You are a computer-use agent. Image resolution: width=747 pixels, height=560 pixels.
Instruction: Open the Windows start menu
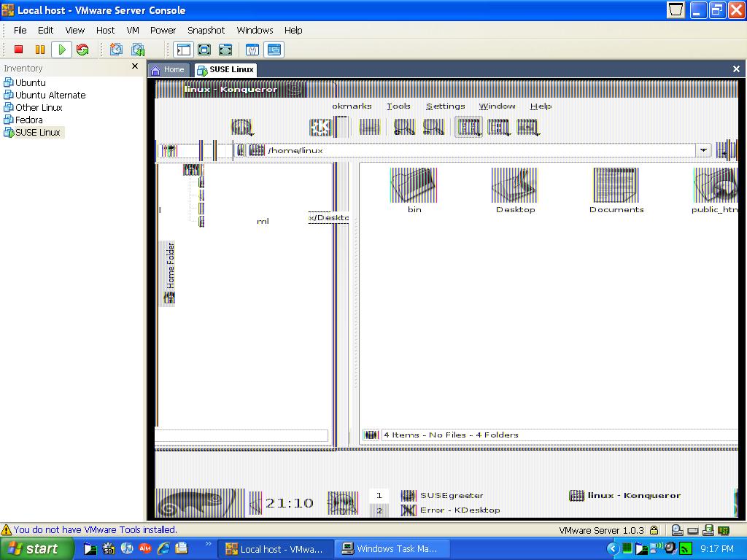[x=36, y=548]
